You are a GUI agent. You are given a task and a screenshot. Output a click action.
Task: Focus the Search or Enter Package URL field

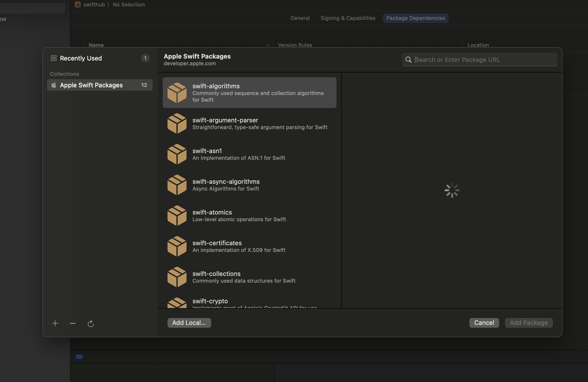click(484, 60)
